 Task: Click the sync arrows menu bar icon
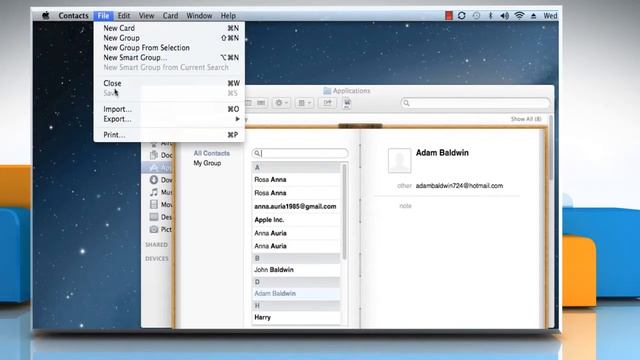[x=462, y=16]
